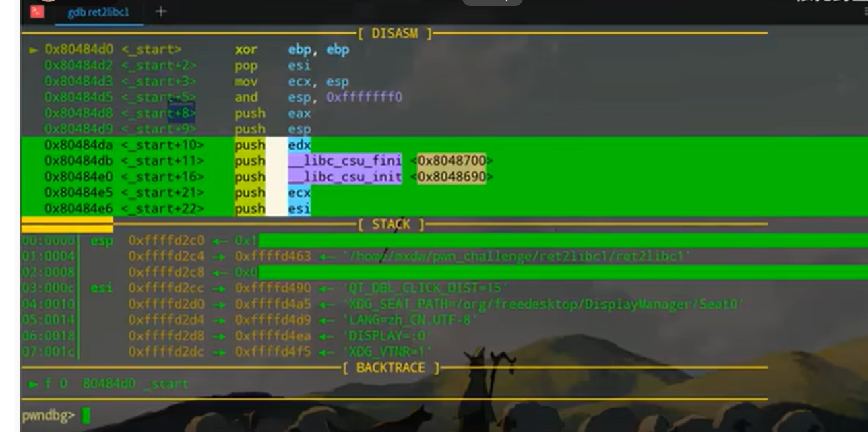Click the __libc_csu_init symbol
868x432 pixels.
click(344, 177)
